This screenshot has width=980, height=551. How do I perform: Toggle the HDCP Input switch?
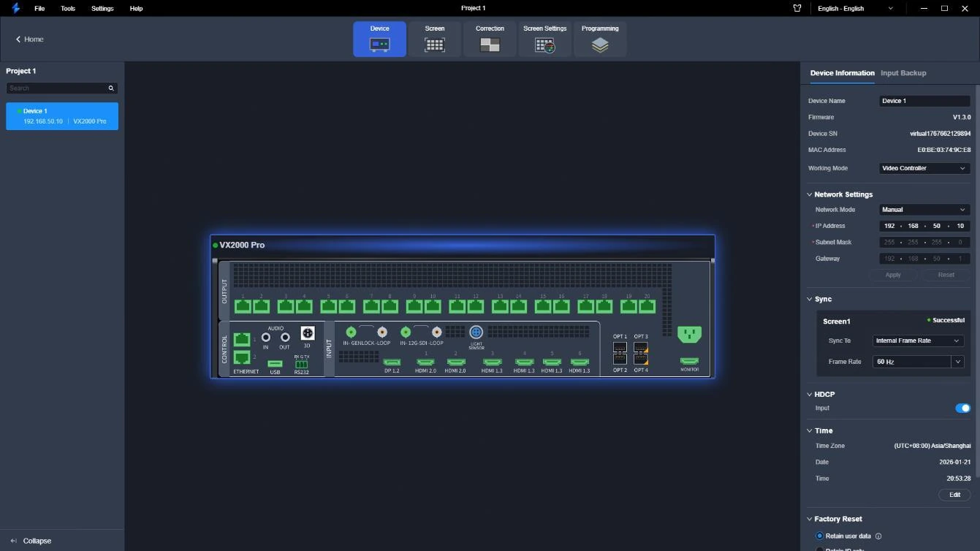tap(962, 408)
